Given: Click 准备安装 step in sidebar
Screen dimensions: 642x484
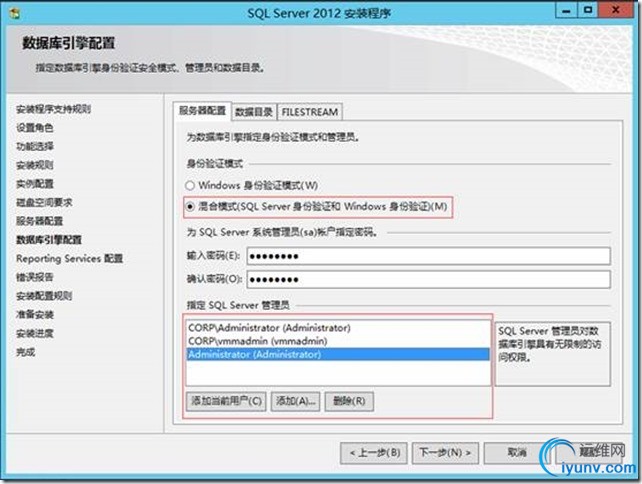Looking at the screenshot, I should (34, 315).
